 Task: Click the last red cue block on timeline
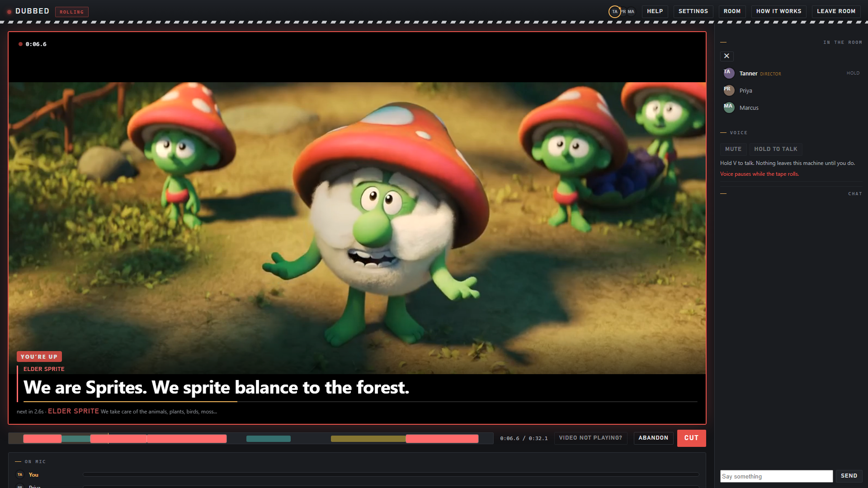442,438
